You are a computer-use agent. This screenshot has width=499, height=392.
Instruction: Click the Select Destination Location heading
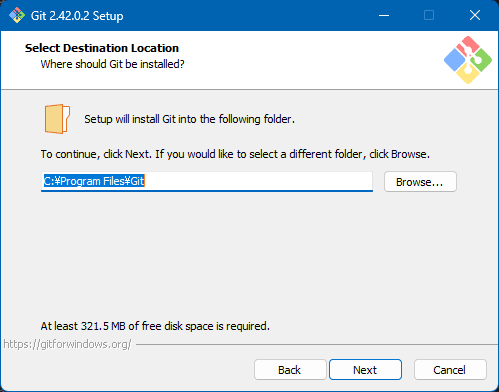[102, 48]
